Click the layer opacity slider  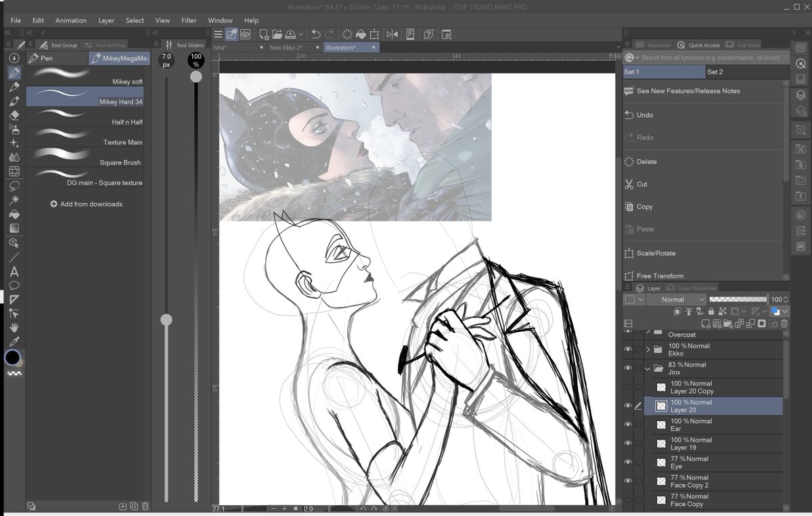click(738, 299)
